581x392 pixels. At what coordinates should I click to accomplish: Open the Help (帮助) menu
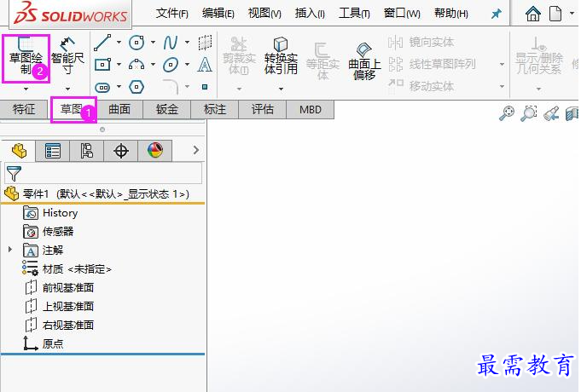click(451, 14)
